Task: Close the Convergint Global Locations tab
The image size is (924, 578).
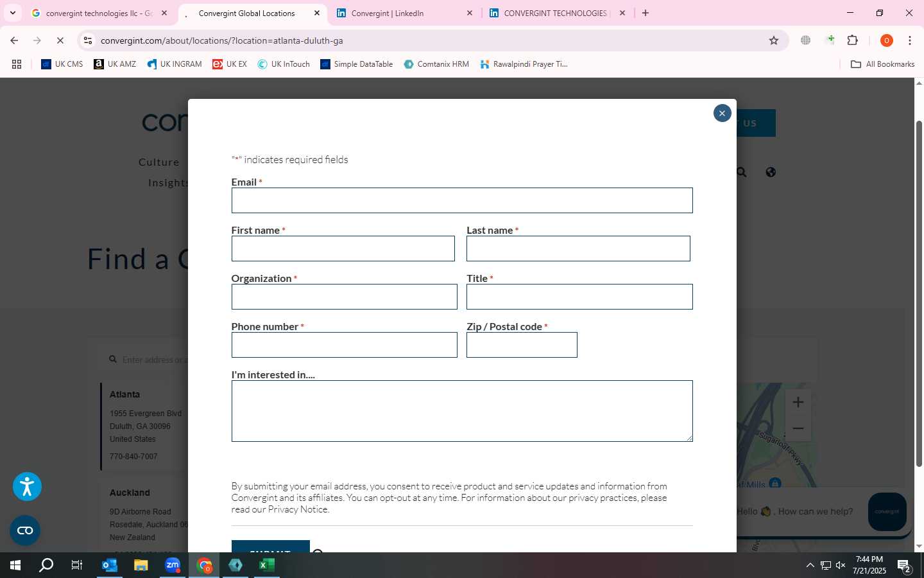Action: (317, 13)
